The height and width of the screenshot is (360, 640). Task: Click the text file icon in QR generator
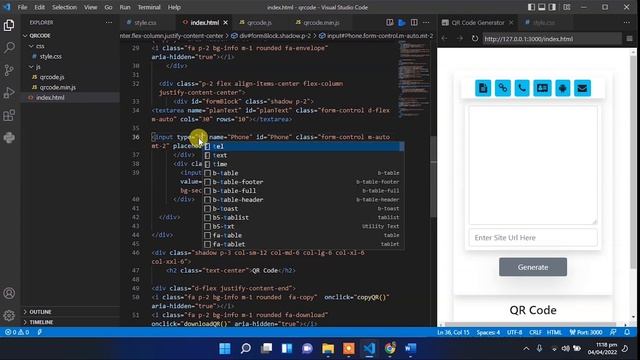click(x=483, y=88)
